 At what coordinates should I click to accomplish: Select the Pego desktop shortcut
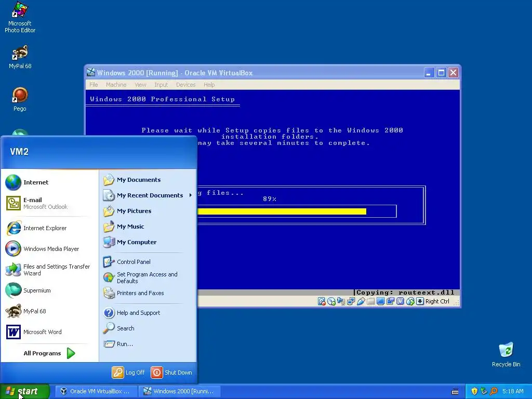20,99
